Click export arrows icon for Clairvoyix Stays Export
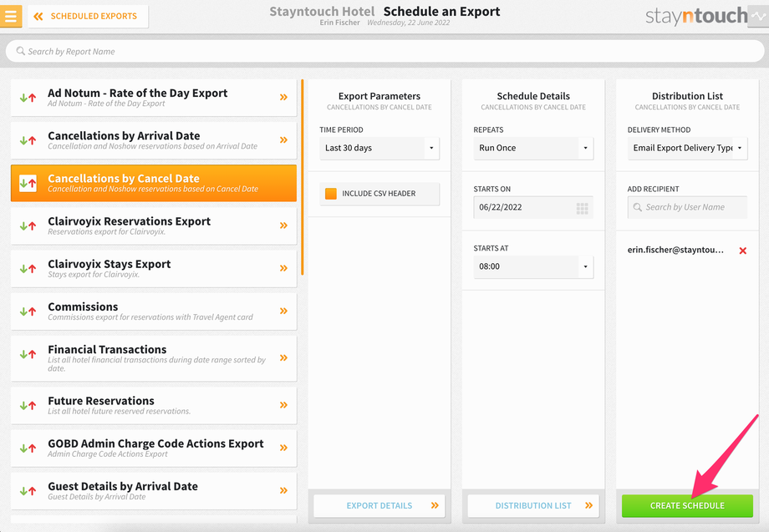 pos(28,268)
